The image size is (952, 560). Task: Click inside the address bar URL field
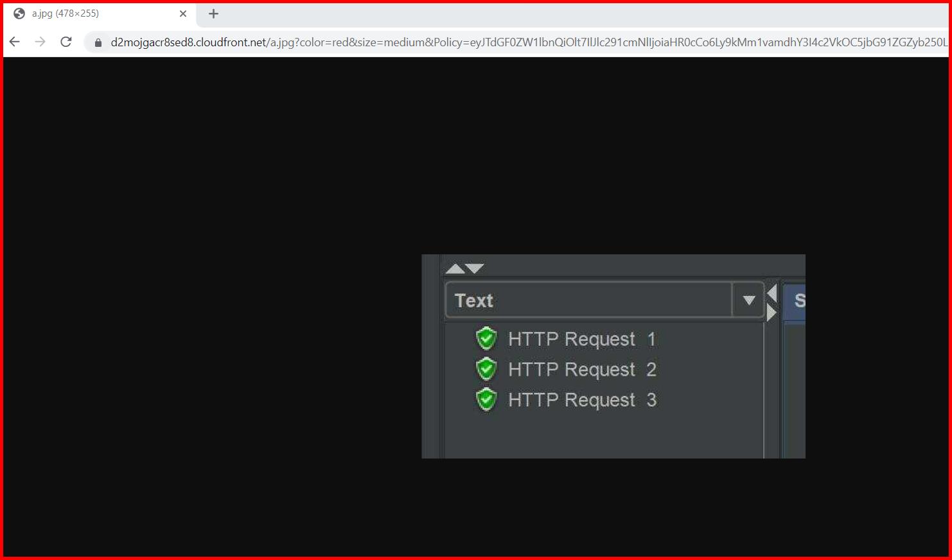point(385,42)
